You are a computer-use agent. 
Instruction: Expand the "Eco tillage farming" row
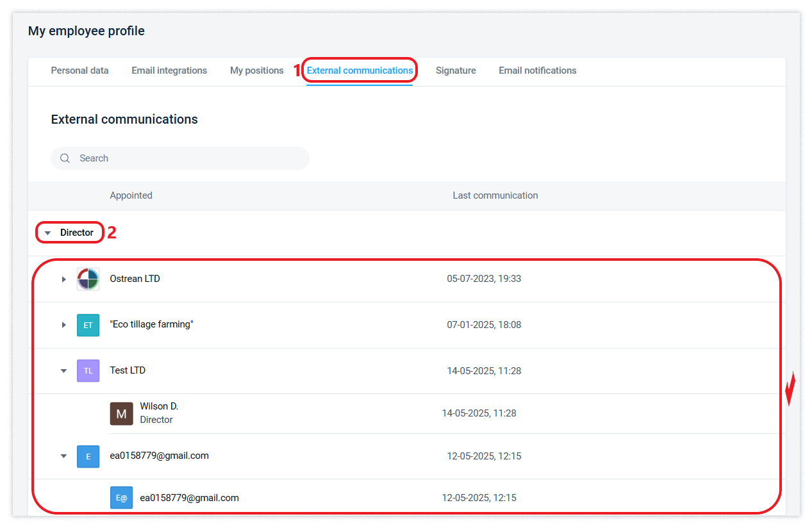tap(63, 325)
